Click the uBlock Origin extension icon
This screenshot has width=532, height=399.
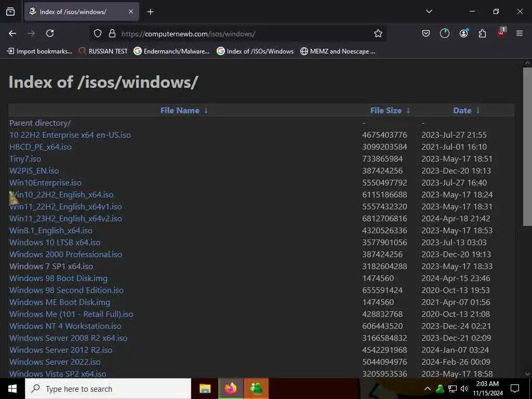click(501, 33)
